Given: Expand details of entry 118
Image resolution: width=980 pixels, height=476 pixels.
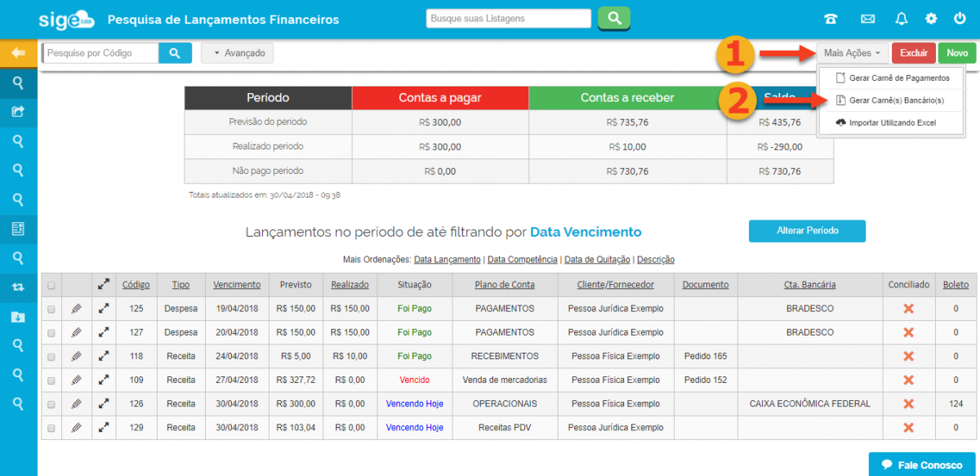Looking at the screenshot, I should point(104,357).
